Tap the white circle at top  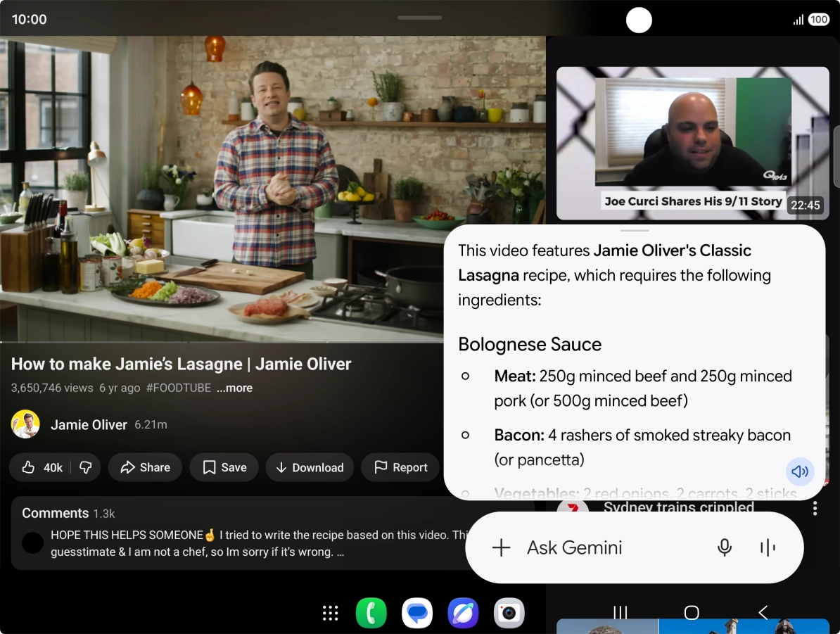pos(639,20)
